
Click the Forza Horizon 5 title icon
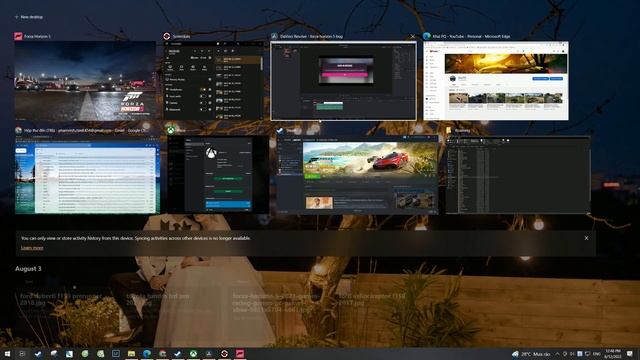pos(18,36)
